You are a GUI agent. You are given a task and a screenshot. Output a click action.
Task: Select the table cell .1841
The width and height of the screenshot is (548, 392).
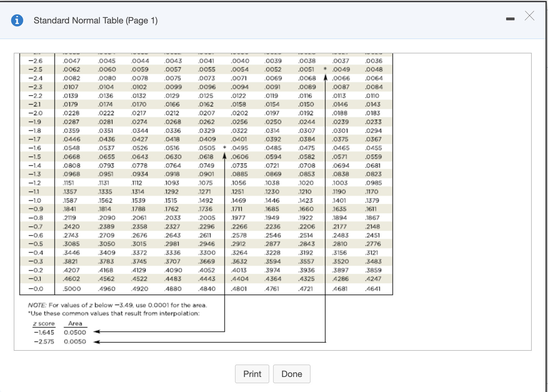coord(70,209)
